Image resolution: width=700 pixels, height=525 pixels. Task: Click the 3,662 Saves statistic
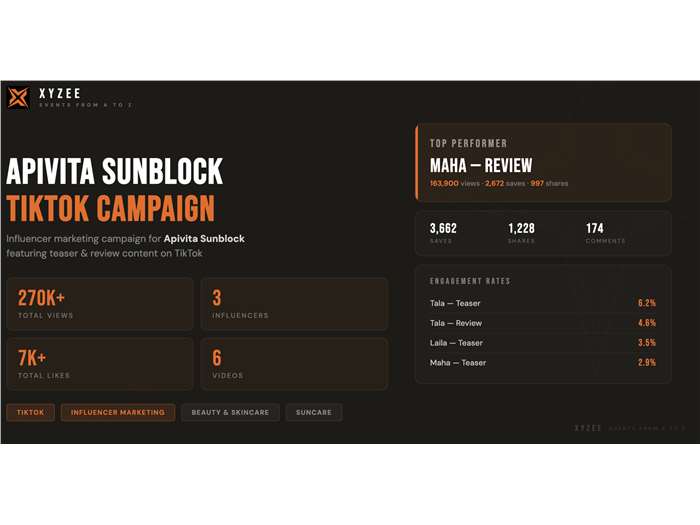tap(443, 233)
